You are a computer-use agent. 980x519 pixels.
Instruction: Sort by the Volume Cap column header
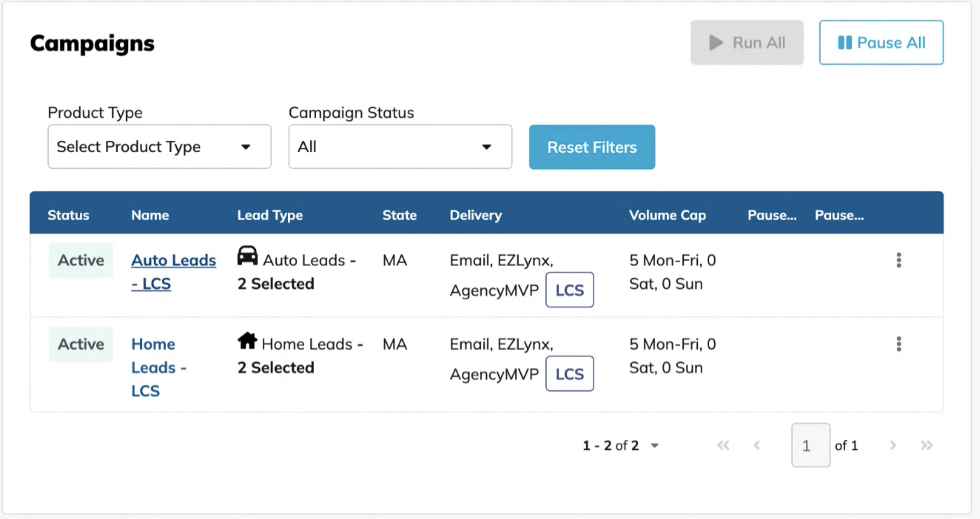[x=667, y=215]
